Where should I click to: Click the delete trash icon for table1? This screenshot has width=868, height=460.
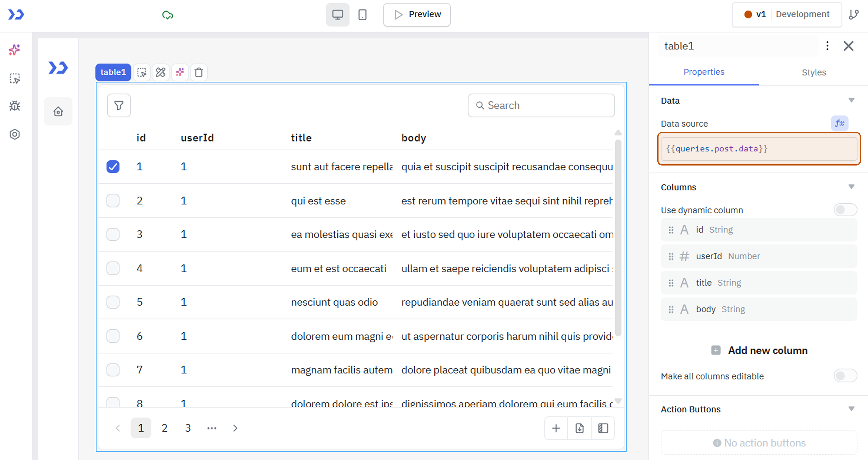(x=199, y=72)
